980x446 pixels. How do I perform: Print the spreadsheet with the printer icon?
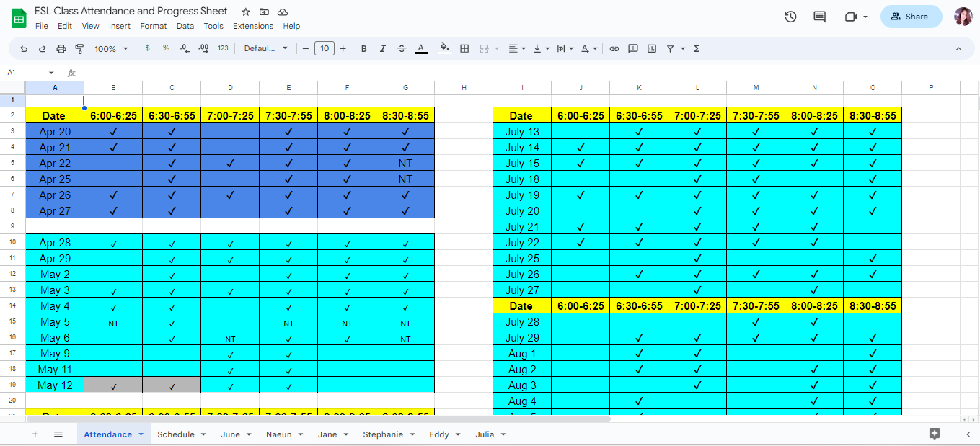(x=61, y=49)
